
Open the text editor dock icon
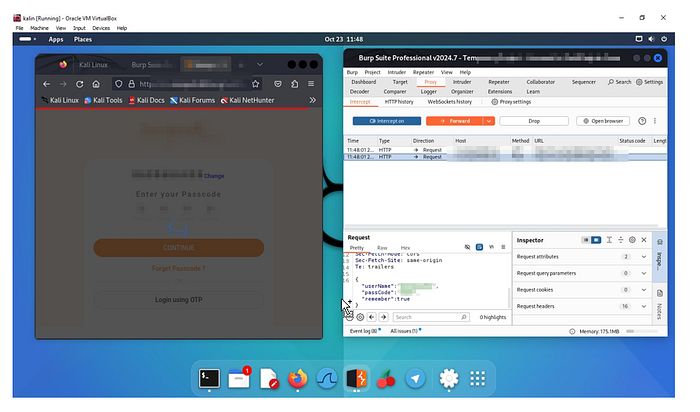coord(268,379)
